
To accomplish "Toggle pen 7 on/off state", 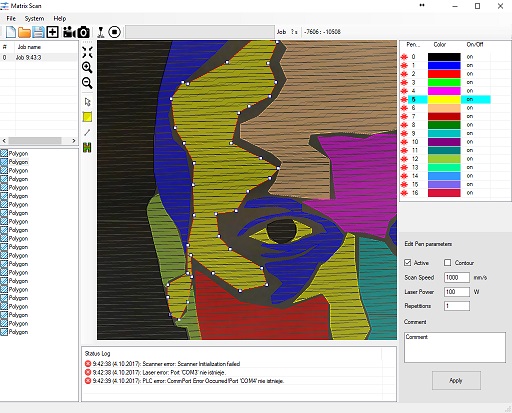I will tap(470, 116).
